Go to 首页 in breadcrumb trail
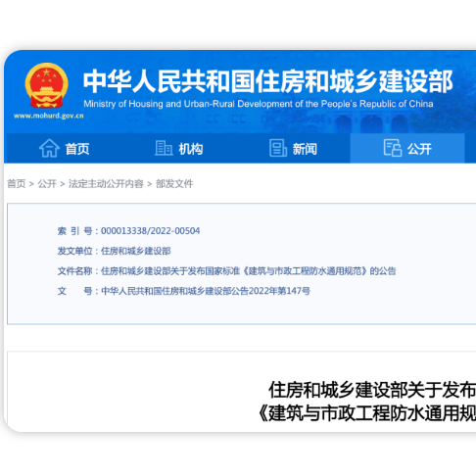 click(17, 184)
